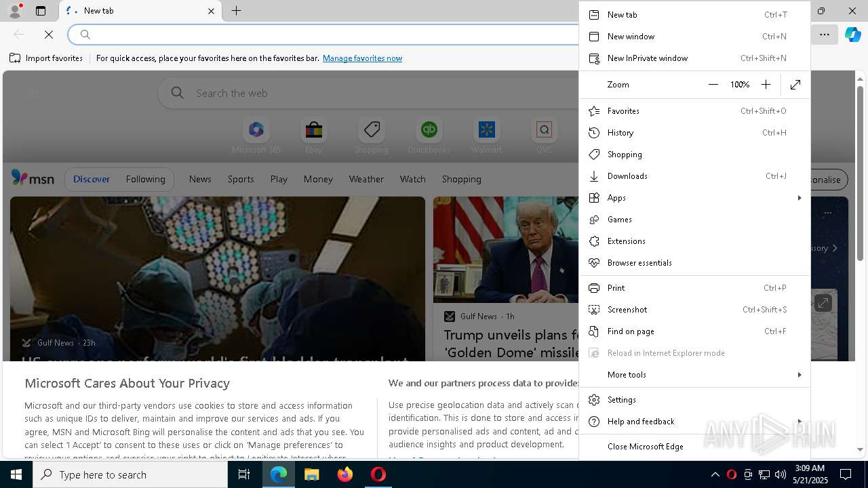
Task: Open Microsoft 365 quick link
Action: coord(256,136)
